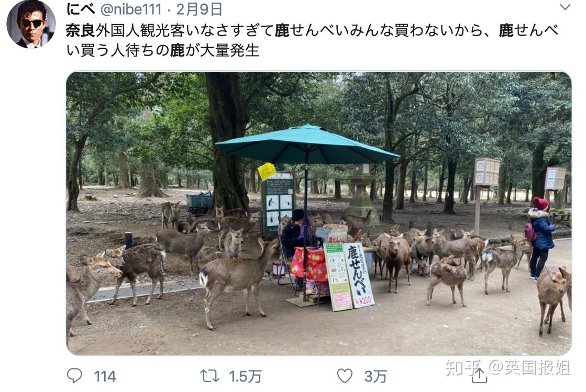
Task: Open the profile picture of にべ
Action: [x=31, y=24]
